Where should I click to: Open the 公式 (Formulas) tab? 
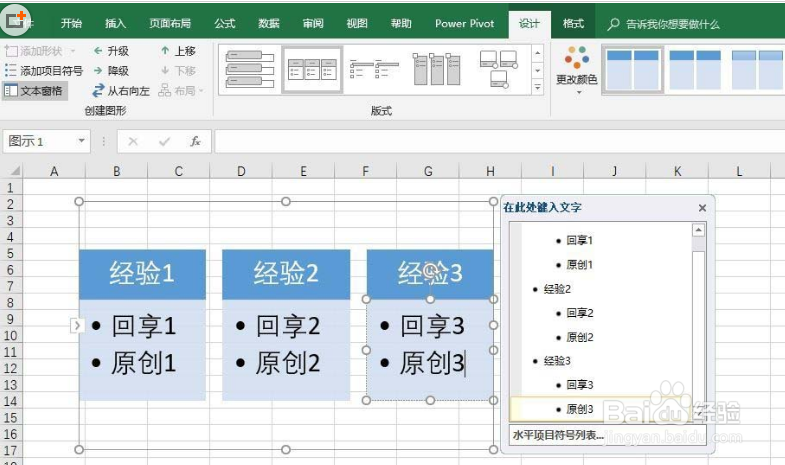[225, 24]
